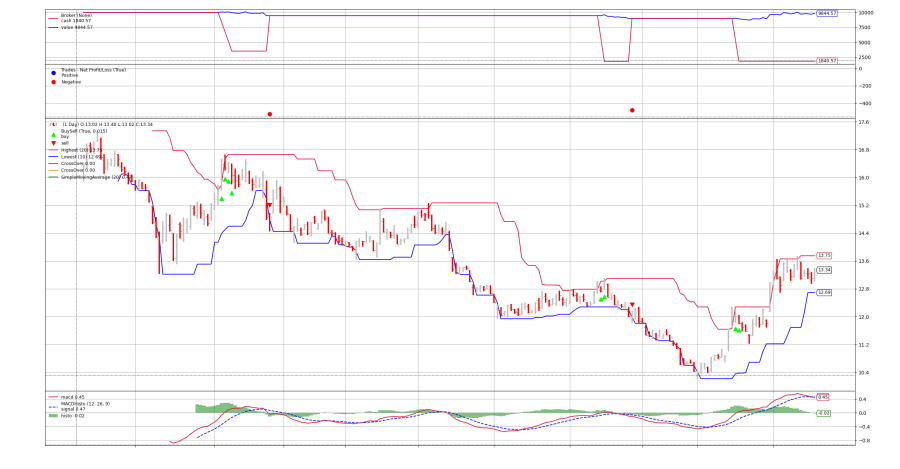Click the second red negative trade dot
This screenshot has width=900, height=469.
coord(632,110)
